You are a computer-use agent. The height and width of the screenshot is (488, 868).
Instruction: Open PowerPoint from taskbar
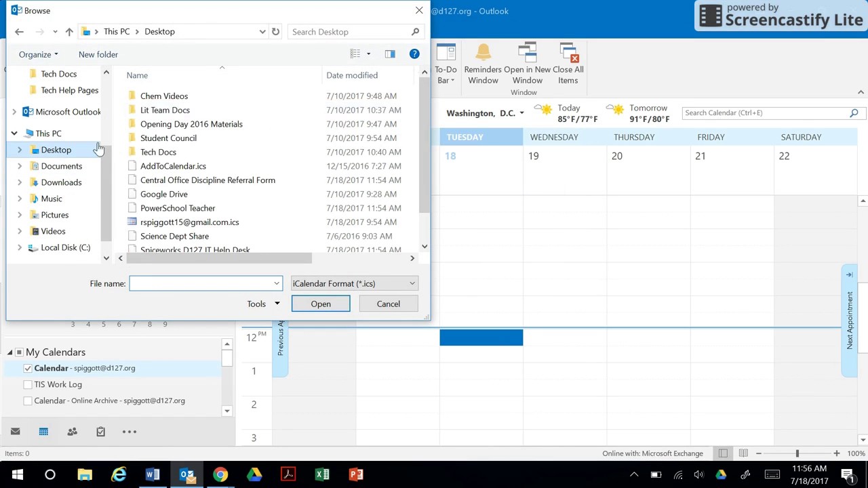click(x=356, y=474)
